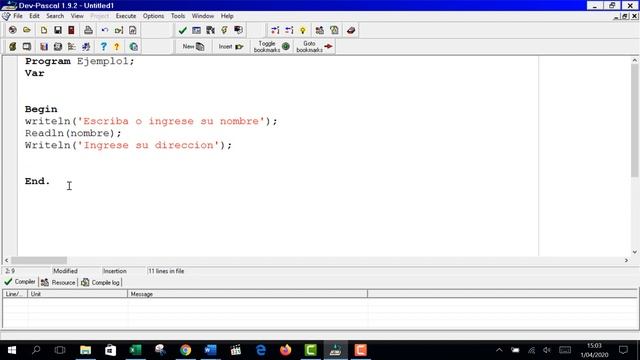Click the dark round icon at toolbar start
Viewport: 640px width, 360px height.
tap(13, 30)
